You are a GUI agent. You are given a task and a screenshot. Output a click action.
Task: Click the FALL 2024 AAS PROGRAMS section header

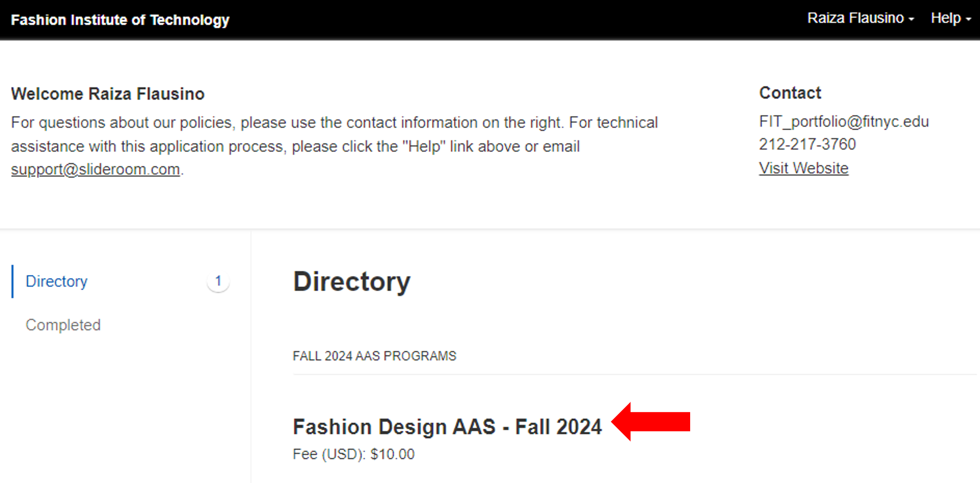[x=374, y=356]
